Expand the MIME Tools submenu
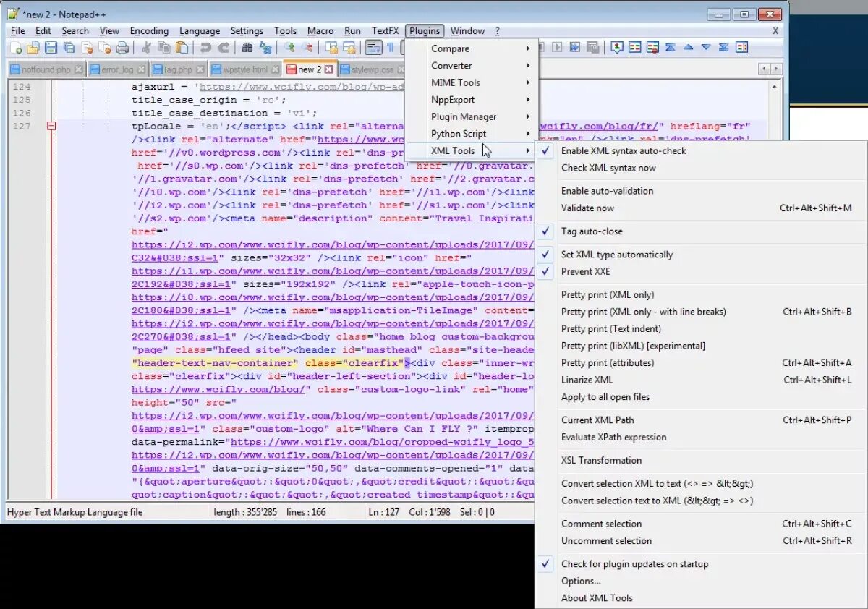Viewport: 868px width, 609px height. tap(472, 82)
